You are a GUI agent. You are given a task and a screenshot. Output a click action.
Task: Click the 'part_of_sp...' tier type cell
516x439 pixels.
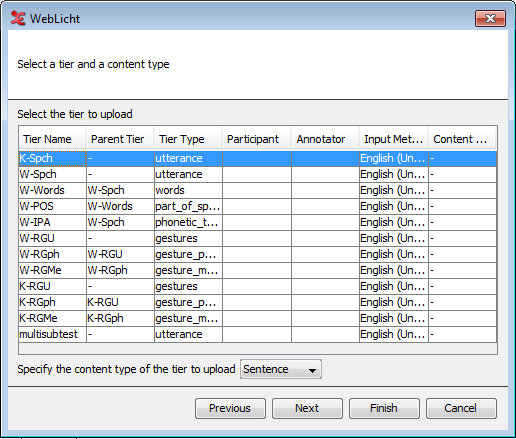click(x=188, y=206)
